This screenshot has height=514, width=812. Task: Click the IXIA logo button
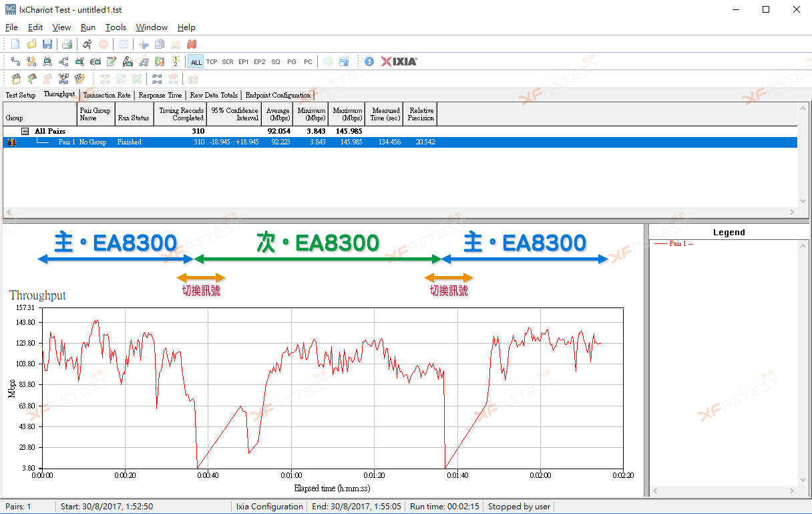coord(399,61)
